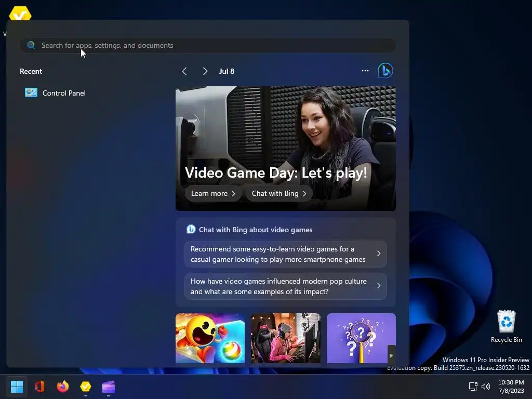Click the chevron on pop culture suggestion
Image resolution: width=532 pixels, height=399 pixels.
click(379, 286)
